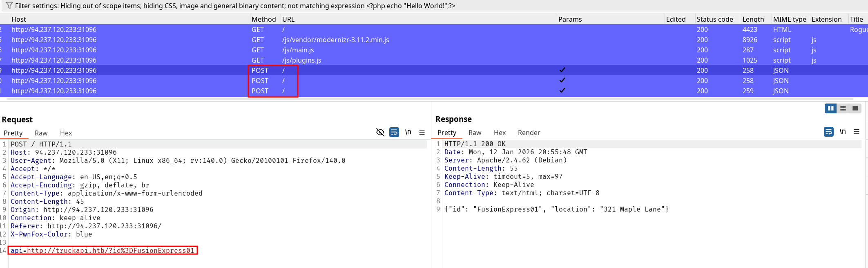Switch to Render tab in Response
Screen dimensions: 868x268
point(529,133)
